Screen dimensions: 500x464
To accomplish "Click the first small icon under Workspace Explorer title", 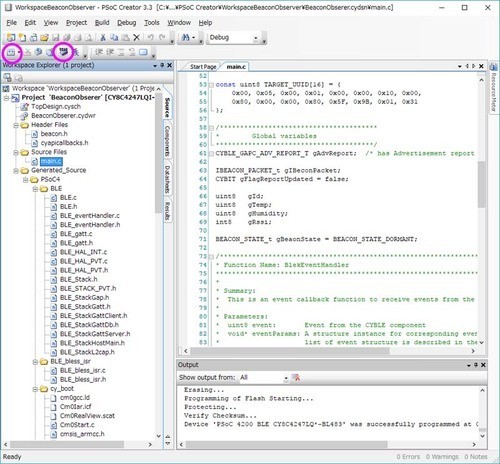I will (x=7, y=78).
